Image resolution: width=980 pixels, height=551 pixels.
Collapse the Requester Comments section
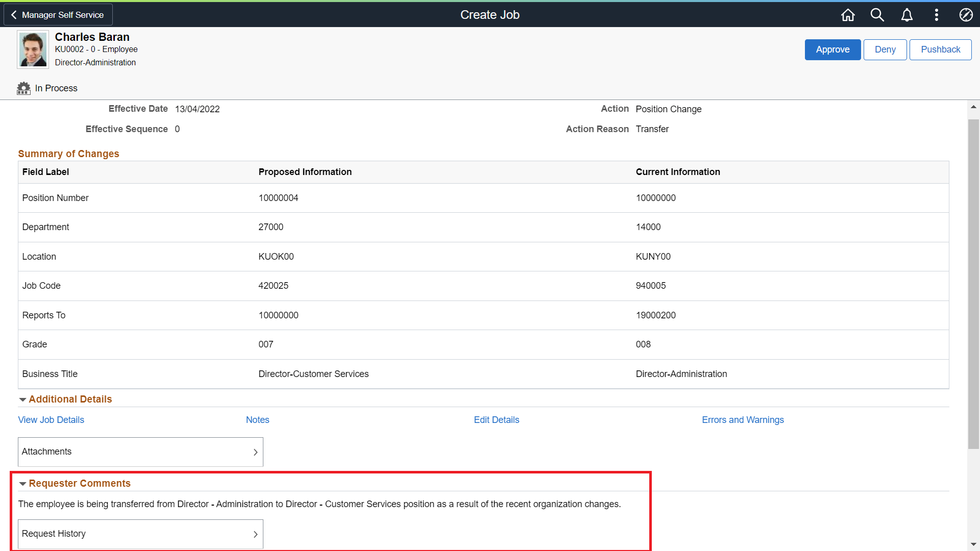(22, 483)
